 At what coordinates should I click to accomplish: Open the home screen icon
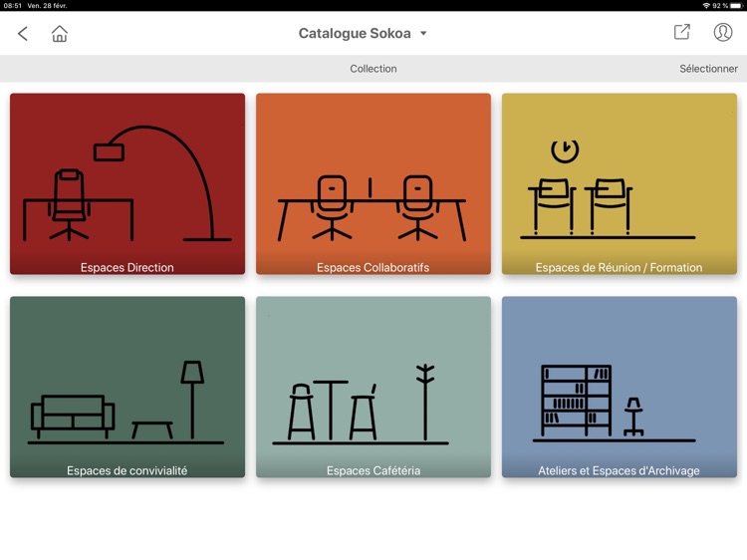(x=60, y=33)
